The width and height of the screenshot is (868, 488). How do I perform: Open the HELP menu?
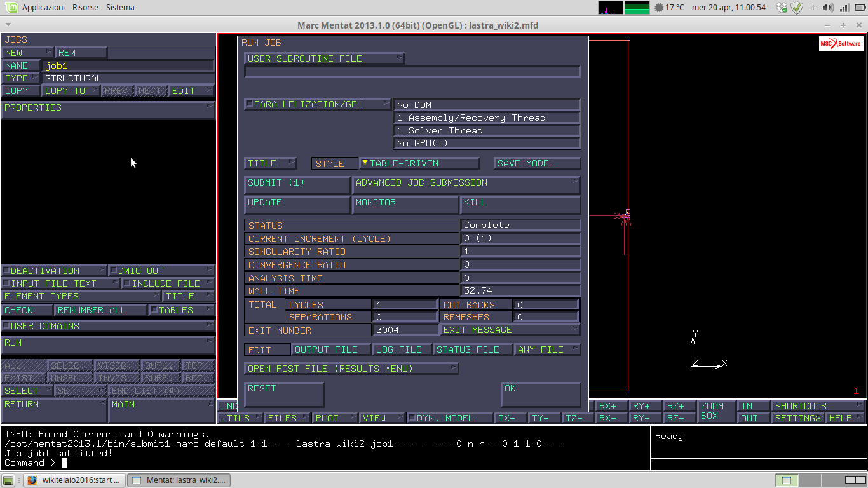coord(845,418)
